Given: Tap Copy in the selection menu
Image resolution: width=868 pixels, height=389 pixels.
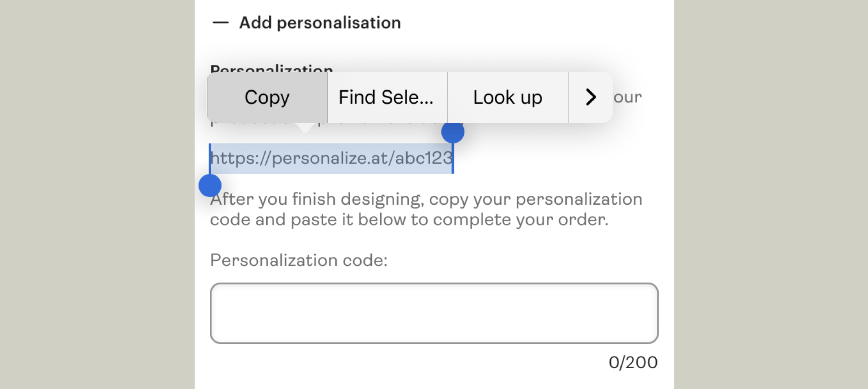Looking at the screenshot, I should (x=267, y=97).
